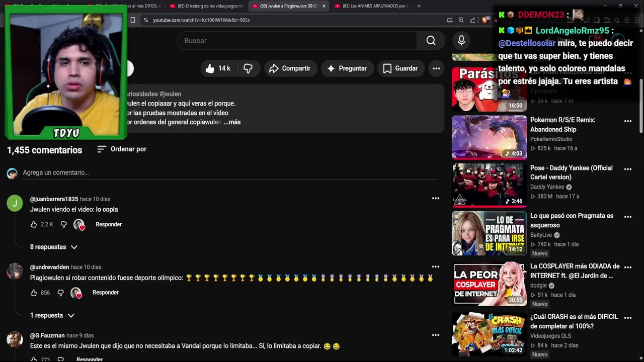The height and width of the screenshot is (362, 644).
Task: Open @G.Fauzman channel link
Action: click(47, 335)
